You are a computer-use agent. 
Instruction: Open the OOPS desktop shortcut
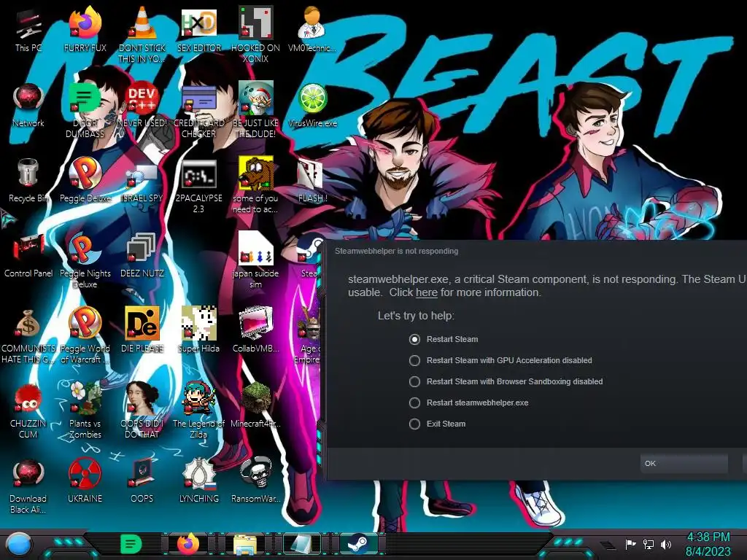click(142, 480)
